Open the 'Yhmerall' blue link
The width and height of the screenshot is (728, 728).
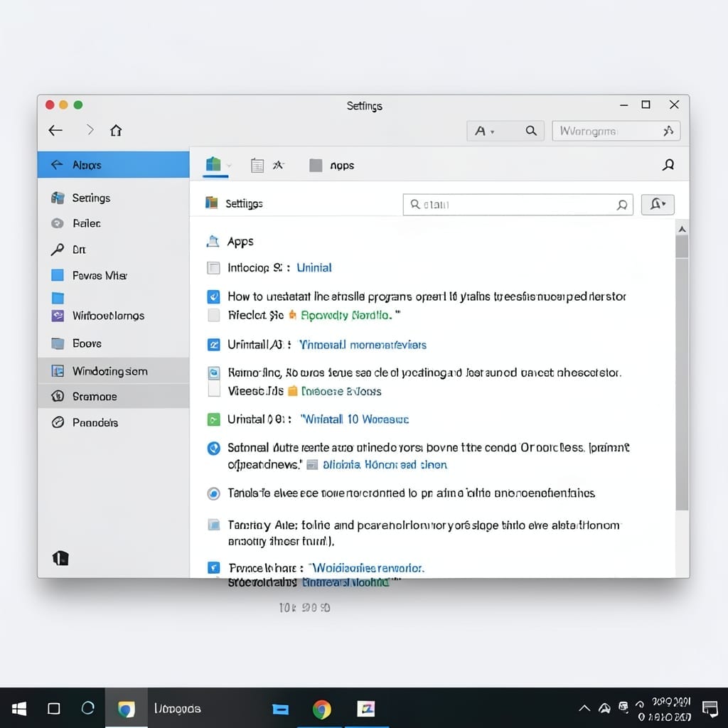click(363, 345)
